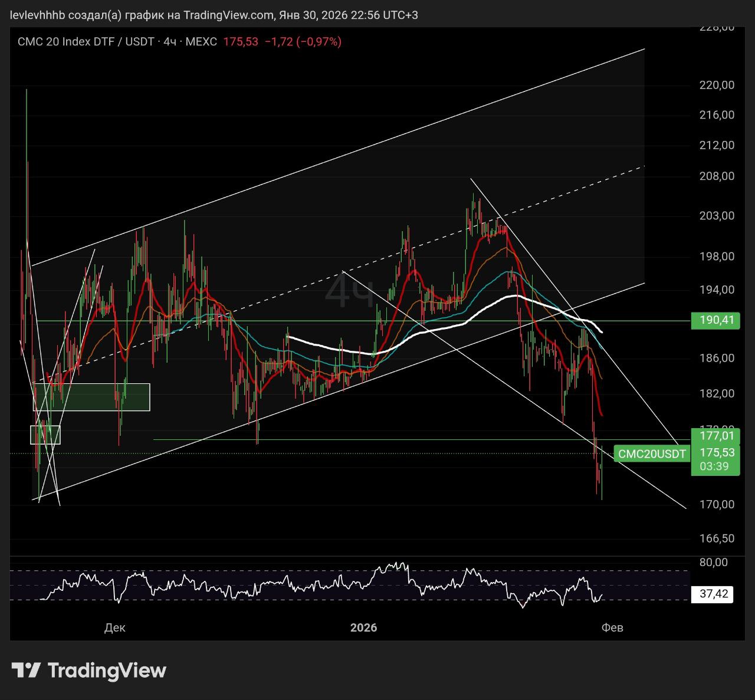Select the green 177,01 price label

coord(716,436)
